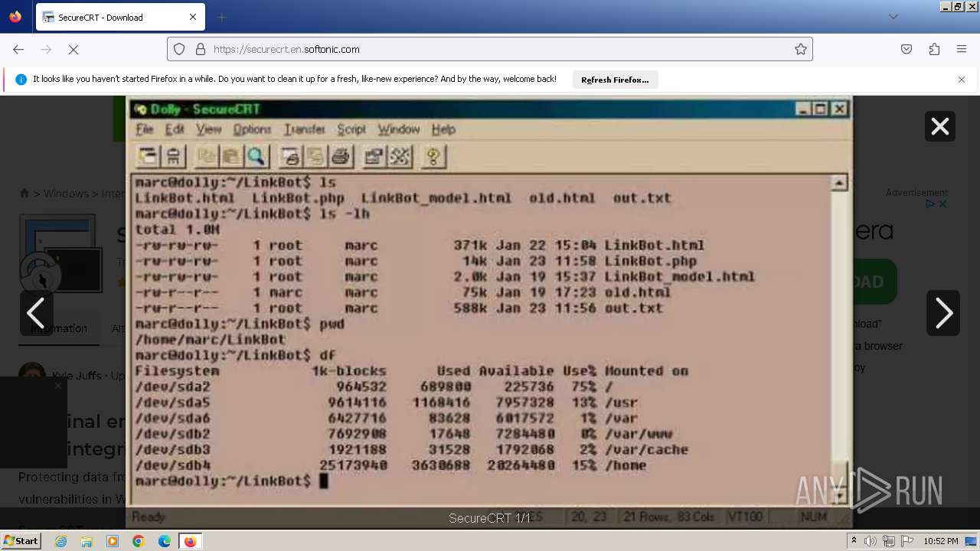The image size is (980, 551).
Task: Click the SecureCRT 1/1 caption
Action: tap(489, 518)
